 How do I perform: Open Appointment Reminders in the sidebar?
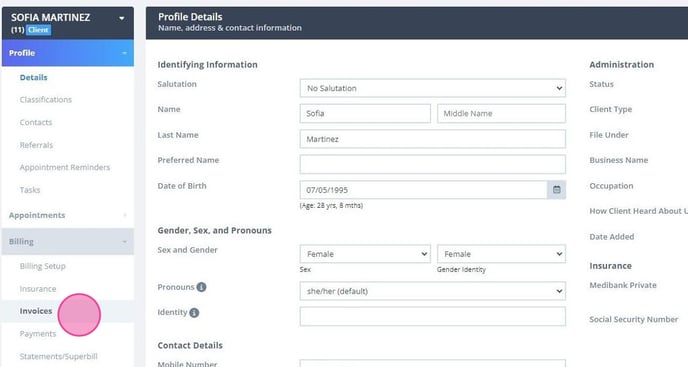(x=65, y=167)
